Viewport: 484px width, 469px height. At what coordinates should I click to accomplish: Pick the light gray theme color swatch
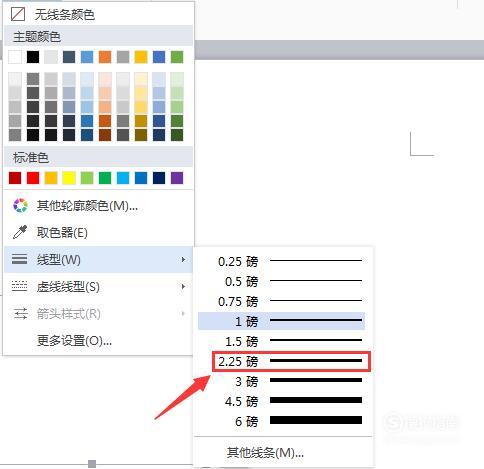tap(51, 57)
